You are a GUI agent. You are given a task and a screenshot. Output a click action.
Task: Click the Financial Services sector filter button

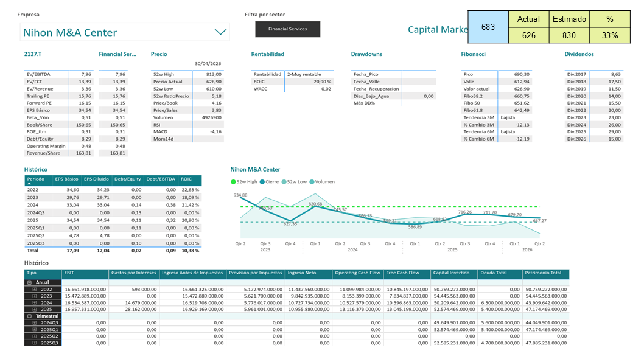(x=287, y=29)
